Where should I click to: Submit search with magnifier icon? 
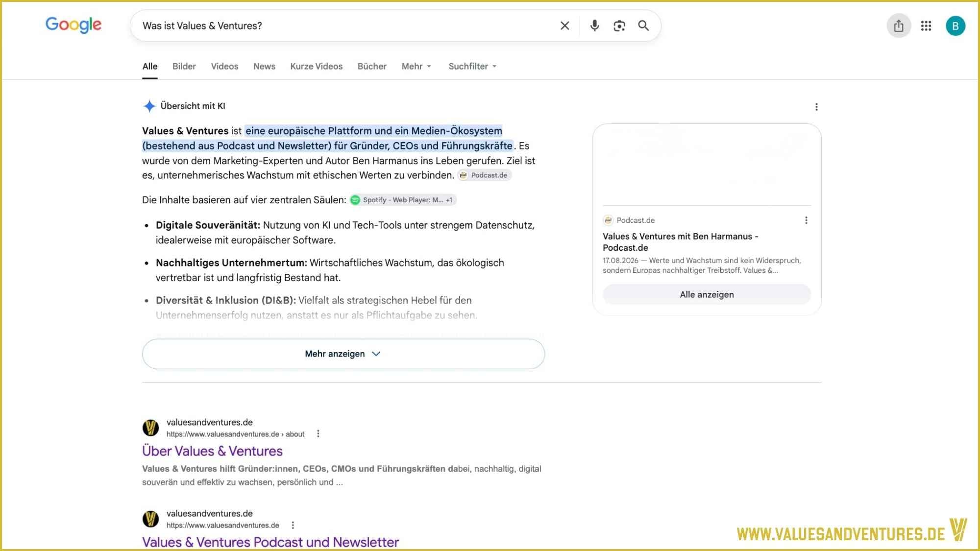643,25
